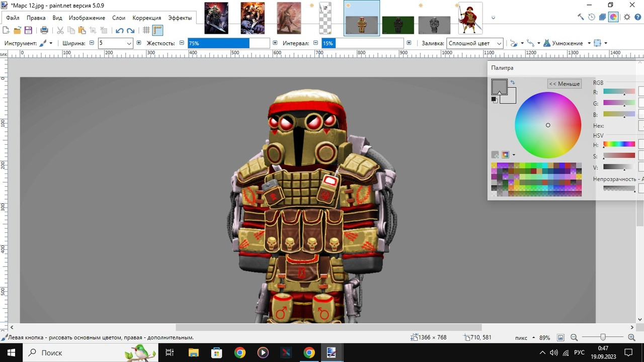This screenshot has width=644, height=362.
Task: Paste from clipboard using the paste icon
Action: 82,30
